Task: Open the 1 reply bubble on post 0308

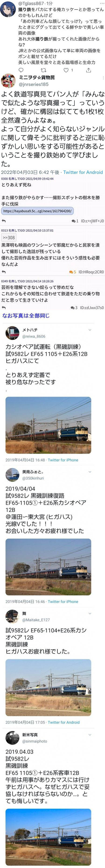Action: click(75, 221)
